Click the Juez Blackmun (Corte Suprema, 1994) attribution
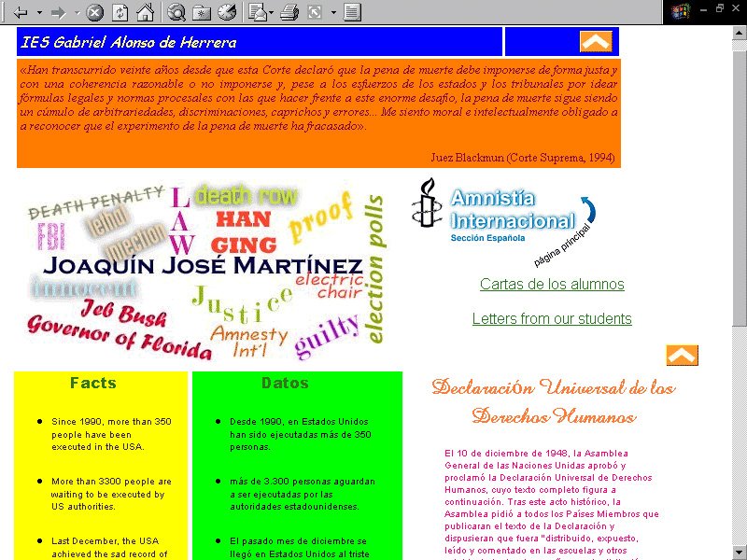Screen dimensions: 747x560 coord(523,158)
